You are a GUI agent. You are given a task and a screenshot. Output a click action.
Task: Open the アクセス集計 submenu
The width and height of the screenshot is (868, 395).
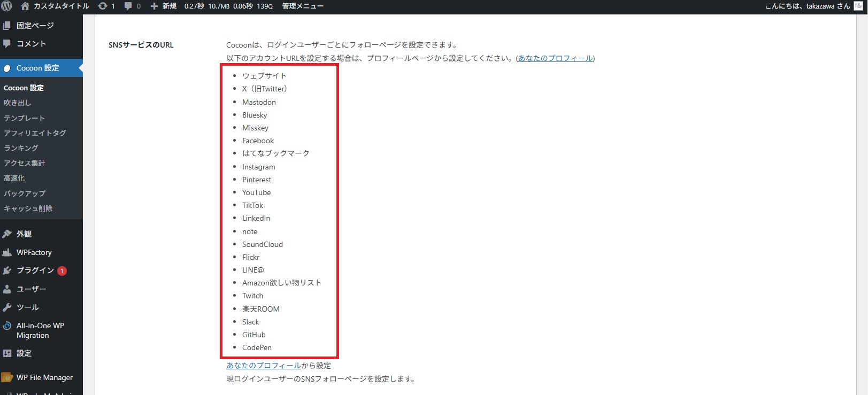point(24,163)
